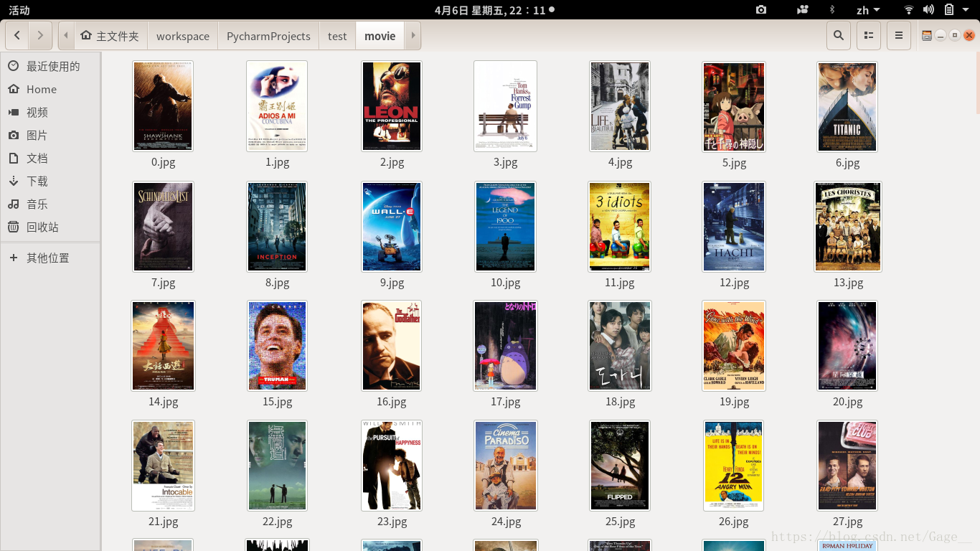Viewport: 980px width, 551px height.
Task: Click file name label 14.jpg
Action: point(163,402)
